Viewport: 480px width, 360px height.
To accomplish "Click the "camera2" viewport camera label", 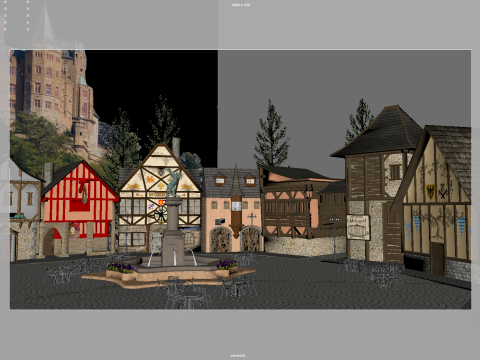I will (239, 356).
